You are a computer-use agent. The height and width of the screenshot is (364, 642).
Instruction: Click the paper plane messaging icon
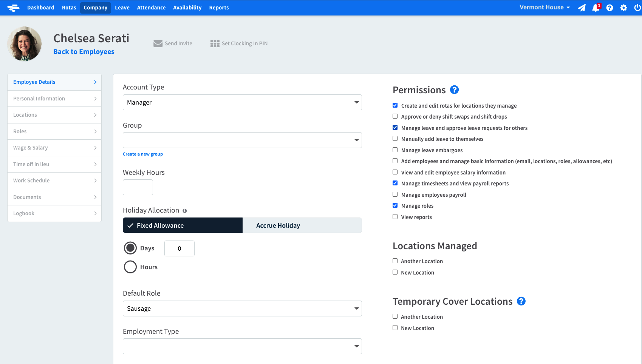[582, 8]
